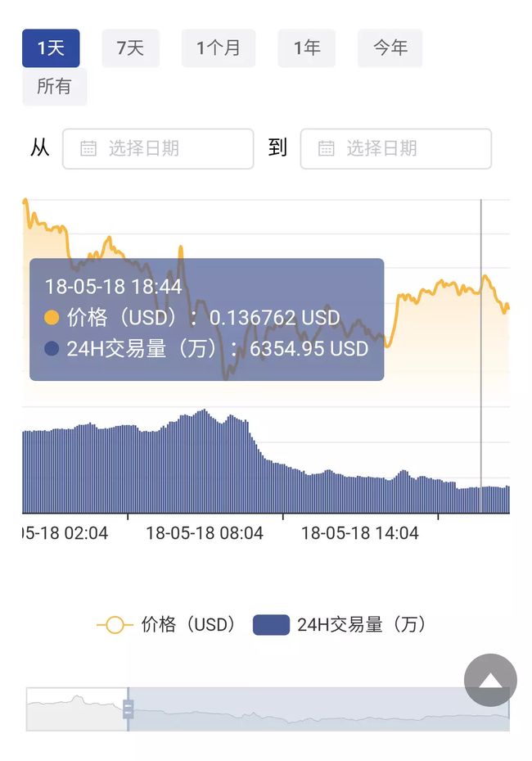The image size is (532, 761).
Task: Click calendar icon in start date field
Action: coord(88,148)
